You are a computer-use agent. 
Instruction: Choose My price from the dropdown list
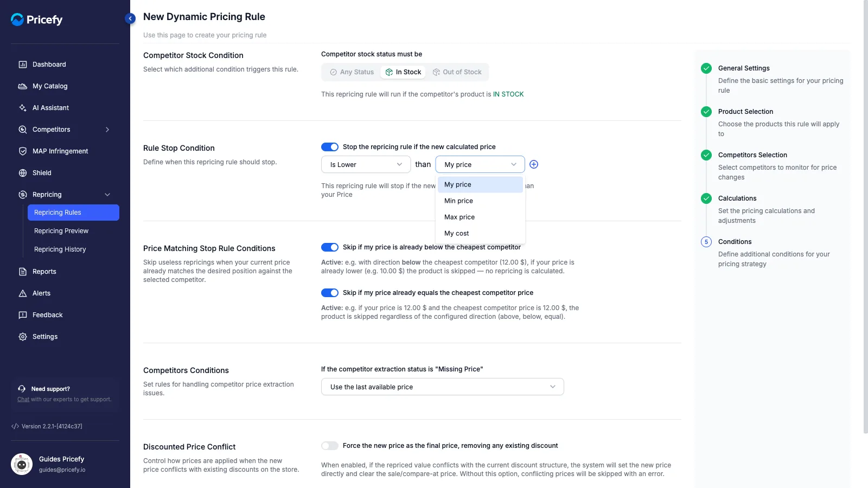pyautogui.click(x=480, y=184)
